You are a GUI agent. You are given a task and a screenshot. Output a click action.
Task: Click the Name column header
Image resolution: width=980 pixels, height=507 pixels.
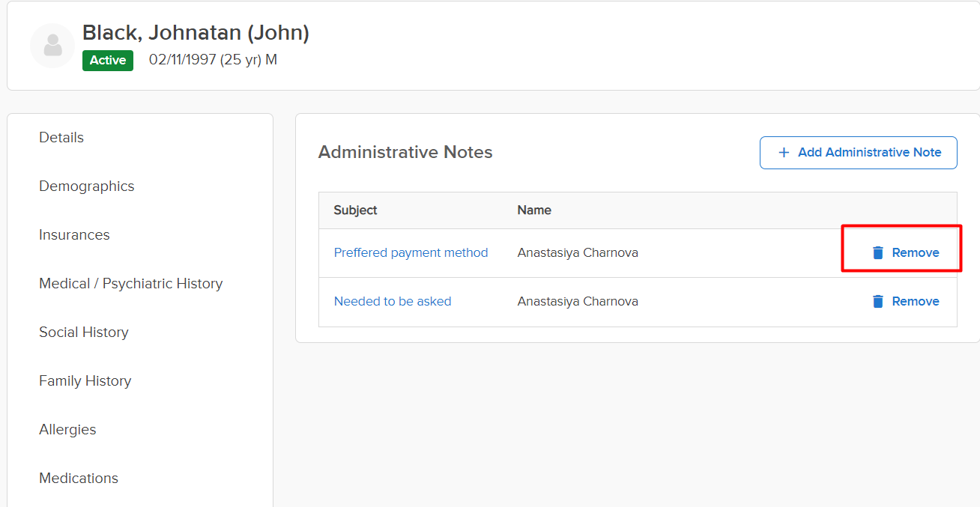point(534,210)
